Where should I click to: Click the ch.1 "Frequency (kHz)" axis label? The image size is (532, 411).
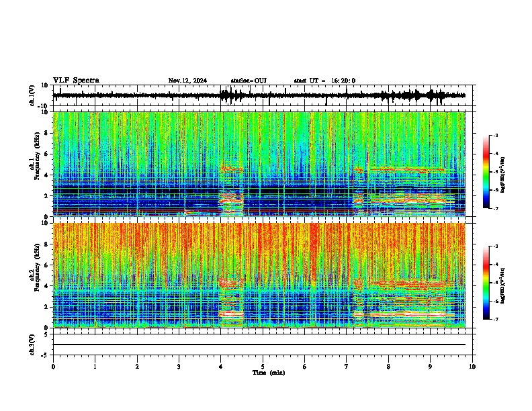37,156
